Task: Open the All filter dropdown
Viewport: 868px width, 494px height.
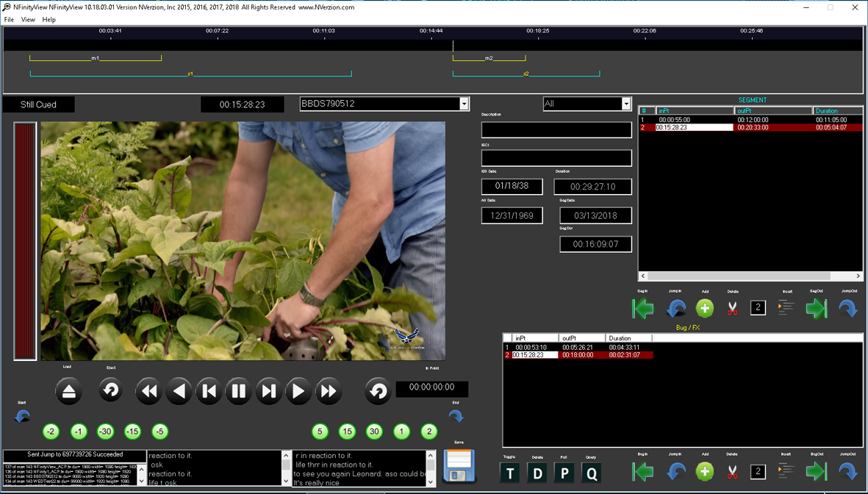Action: click(x=626, y=104)
